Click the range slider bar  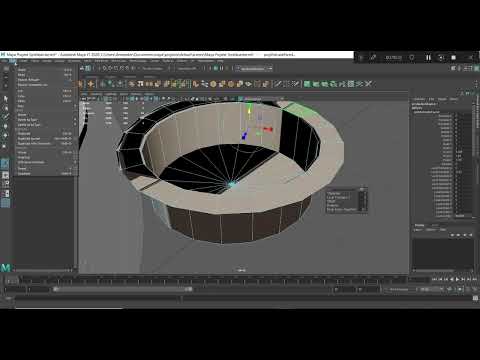tap(123, 289)
